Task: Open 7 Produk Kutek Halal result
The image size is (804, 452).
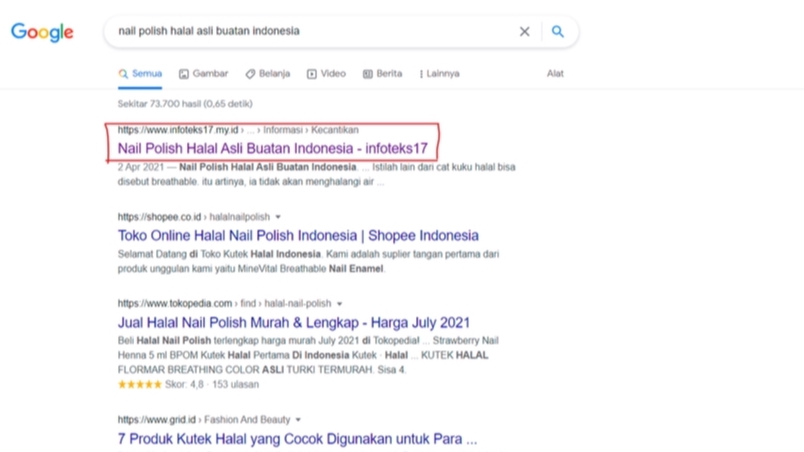Action: [x=297, y=439]
